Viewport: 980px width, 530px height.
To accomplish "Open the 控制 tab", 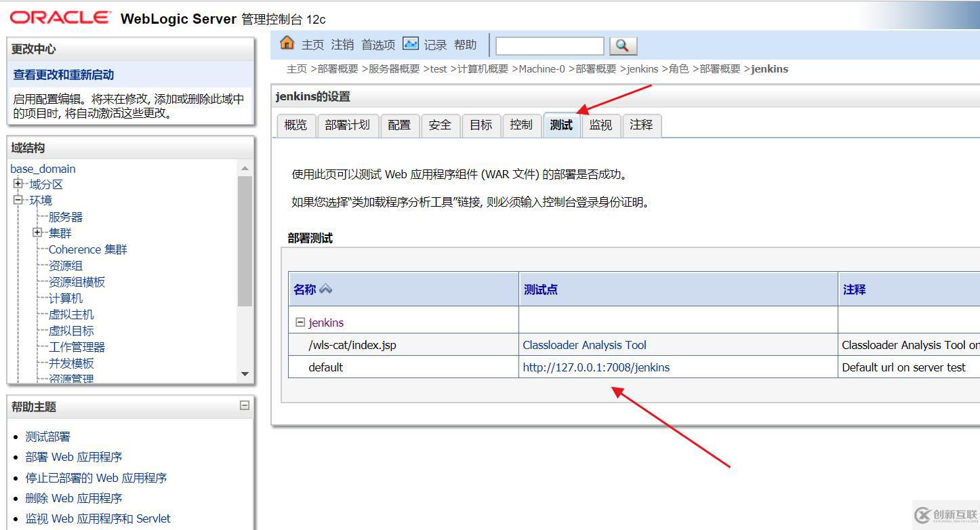I will pos(521,125).
